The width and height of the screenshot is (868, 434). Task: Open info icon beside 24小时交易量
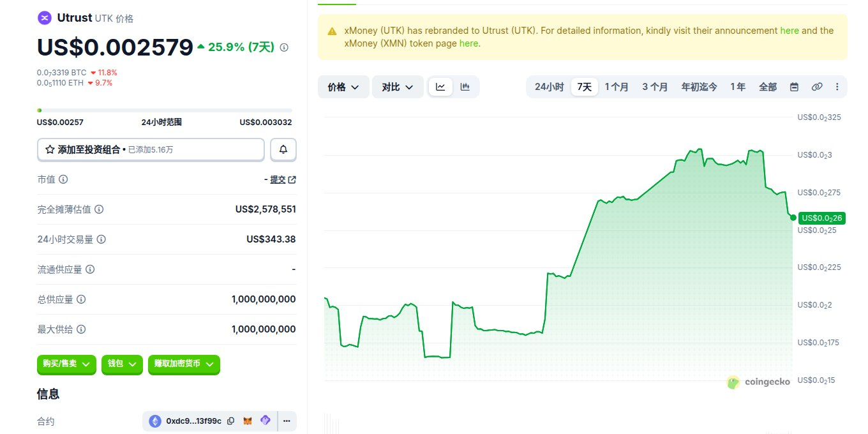pyautogui.click(x=101, y=239)
